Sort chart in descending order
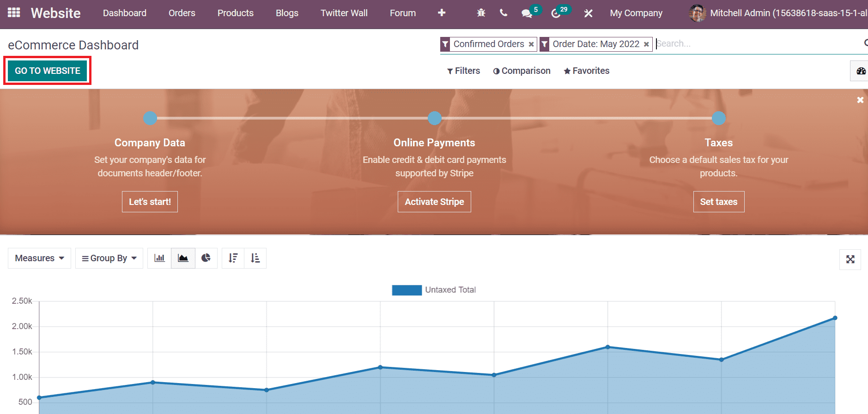 (x=233, y=258)
